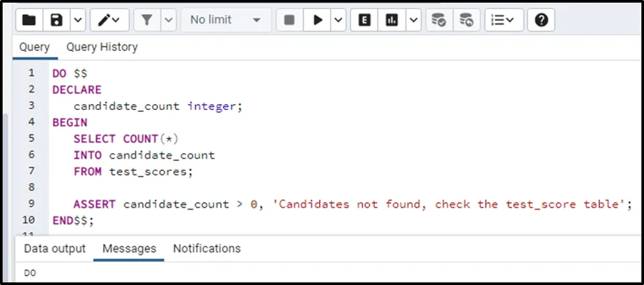Open Help with the question mark icon
Image resolution: width=644 pixels, height=285 pixels.
pyautogui.click(x=541, y=20)
